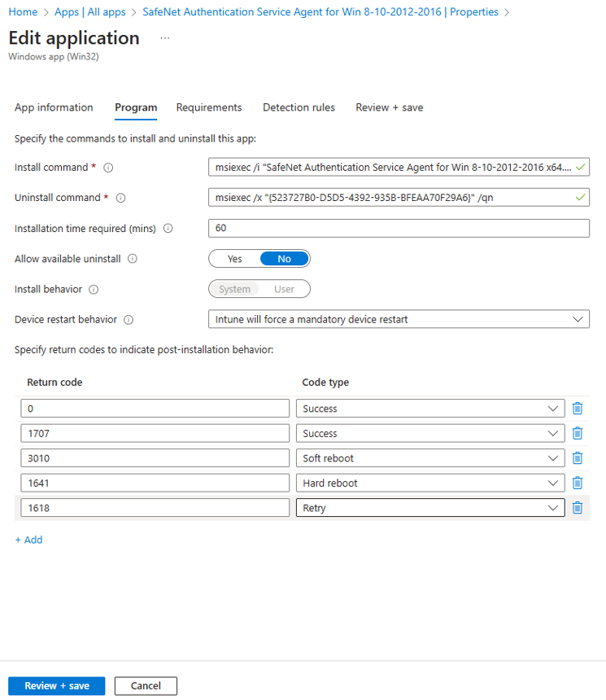Image resolution: width=606 pixels, height=700 pixels.
Task: Delete the return code 0 row
Action: pyautogui.click(x=577, y=409)
